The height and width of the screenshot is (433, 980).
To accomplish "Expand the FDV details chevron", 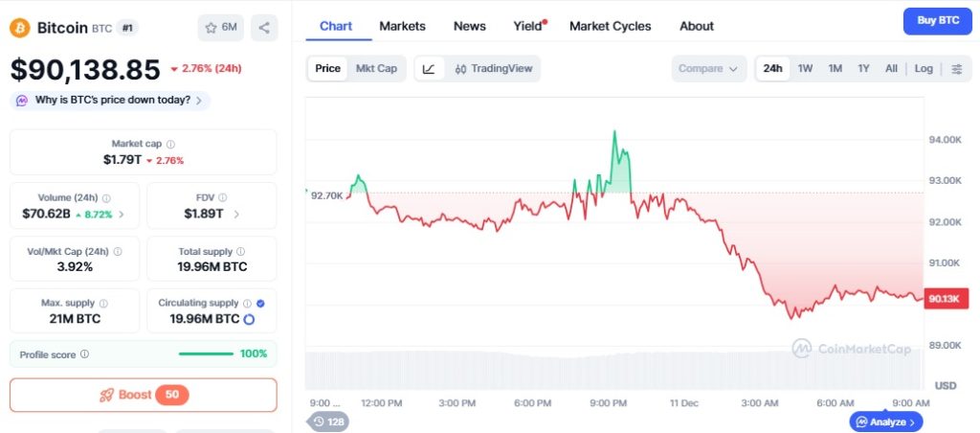I will pos(236,214).
